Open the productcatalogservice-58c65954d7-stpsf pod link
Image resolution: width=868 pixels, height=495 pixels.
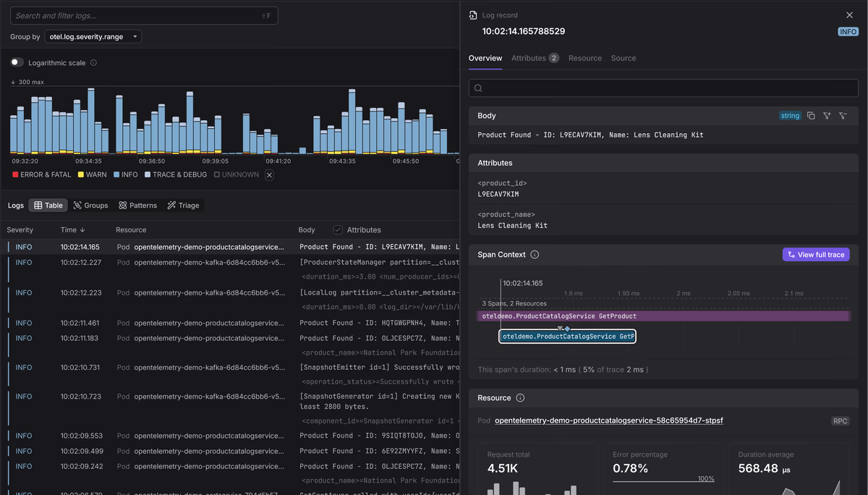[x=608, y=420]
